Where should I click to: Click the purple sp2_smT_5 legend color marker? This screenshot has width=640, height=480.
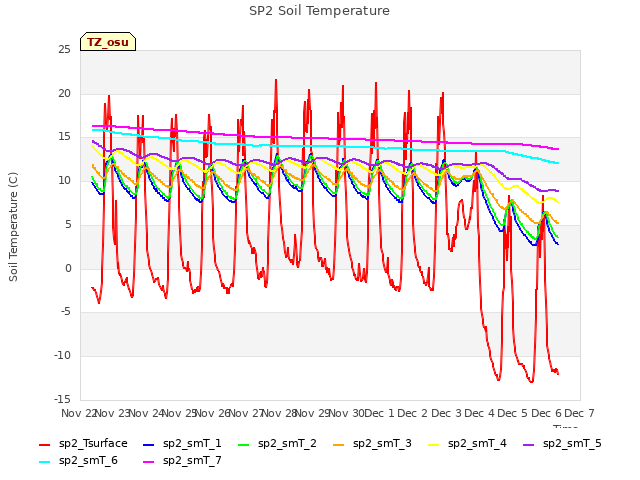pos(529,444)
